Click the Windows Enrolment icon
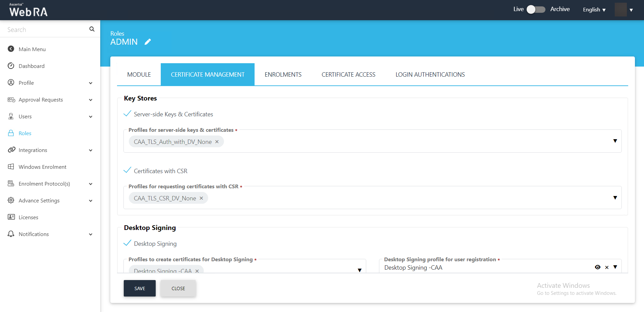This screenshot has height=312, width=644. pos(11,167)
